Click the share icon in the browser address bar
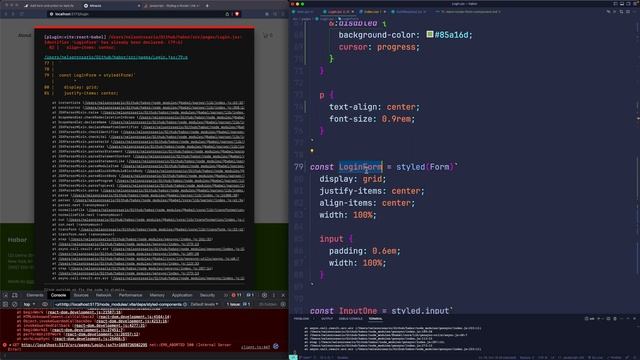The height and width of the screenshot is (360, 640). click(227, 14)
